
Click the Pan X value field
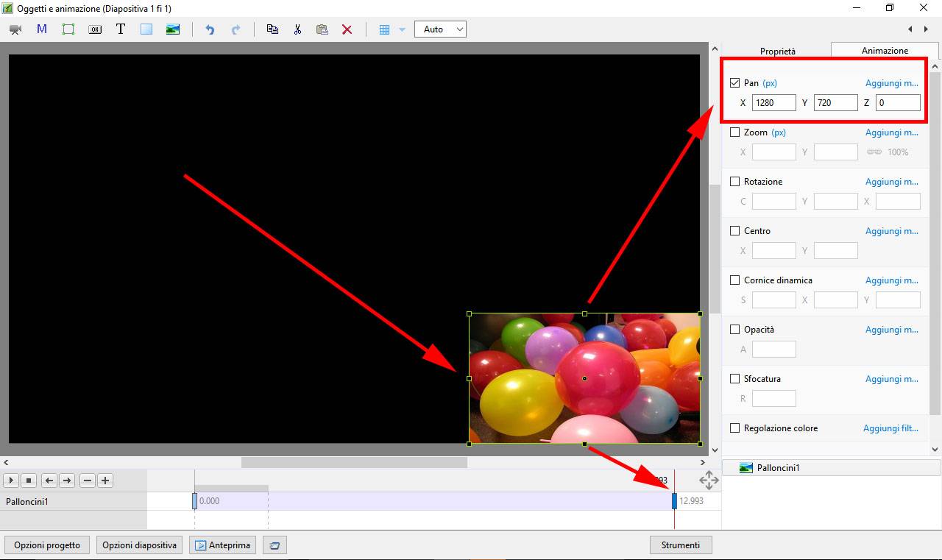[x=773, y=103]
